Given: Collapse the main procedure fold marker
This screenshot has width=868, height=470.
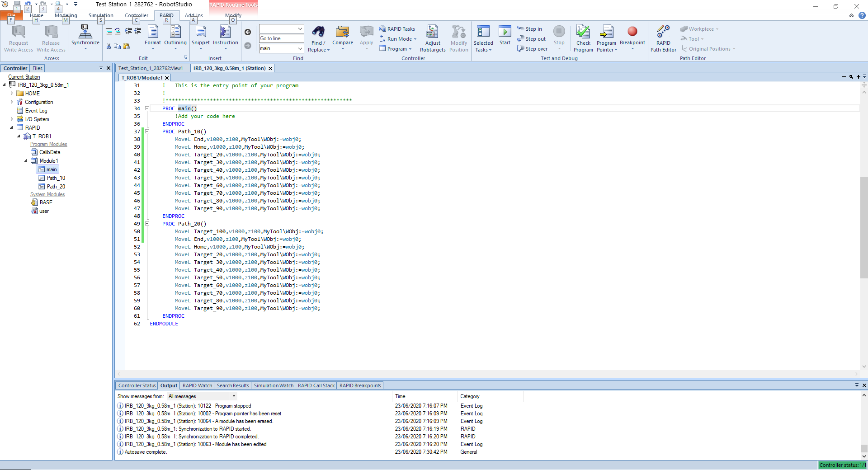Looking at the screenshot, I should [x=147, y=108].
